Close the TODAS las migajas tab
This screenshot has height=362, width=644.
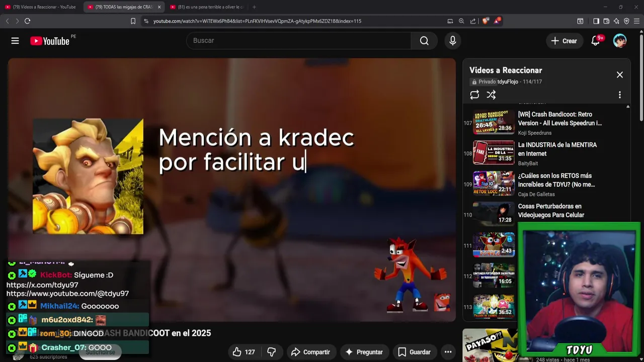point(159,7)
